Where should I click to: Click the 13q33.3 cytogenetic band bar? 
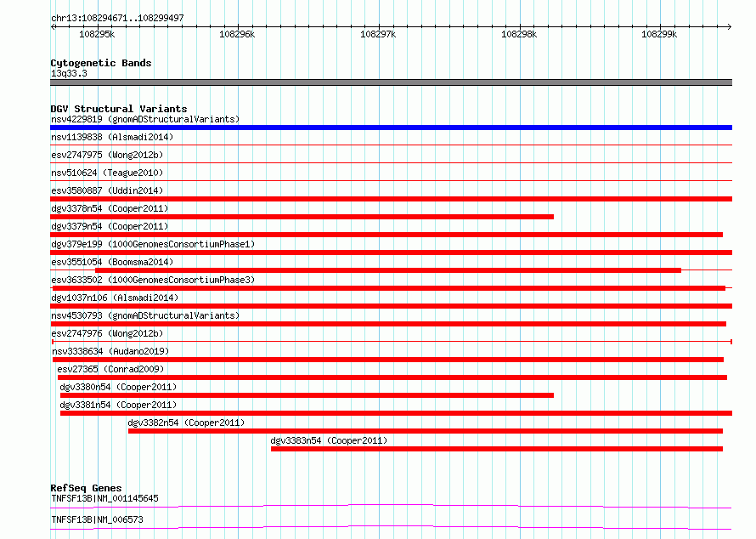coord(391,82)
